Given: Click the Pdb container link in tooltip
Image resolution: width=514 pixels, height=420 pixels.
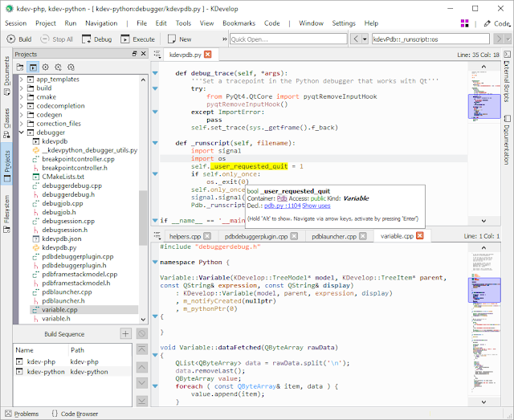Looking at the screenshot, I should pyautogui.click(x=282, y=198).
